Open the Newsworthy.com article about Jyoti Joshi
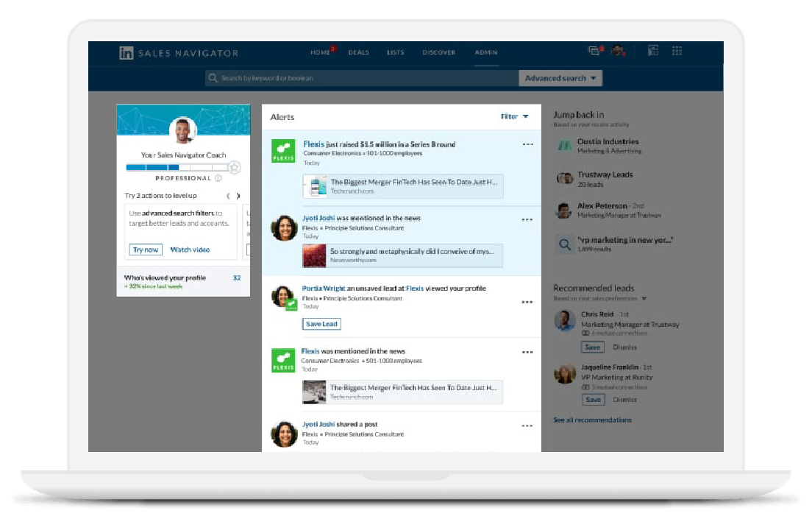 click(402, 255)
